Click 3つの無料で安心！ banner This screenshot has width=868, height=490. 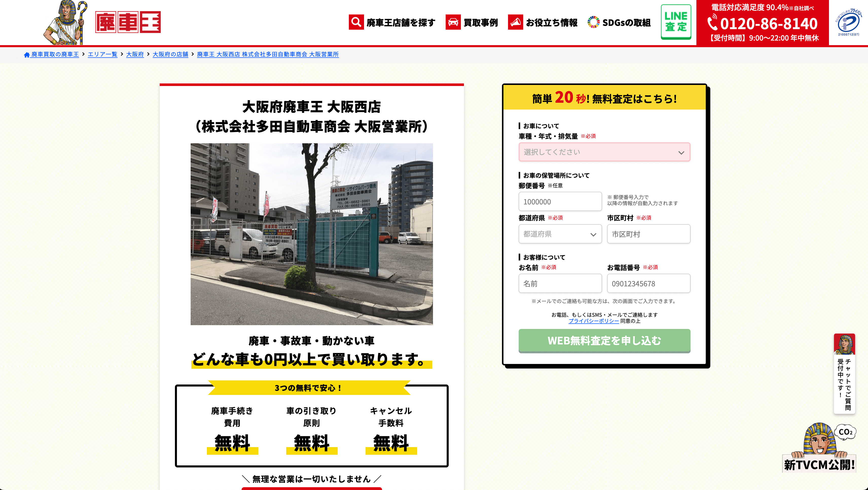coord(309,388)
